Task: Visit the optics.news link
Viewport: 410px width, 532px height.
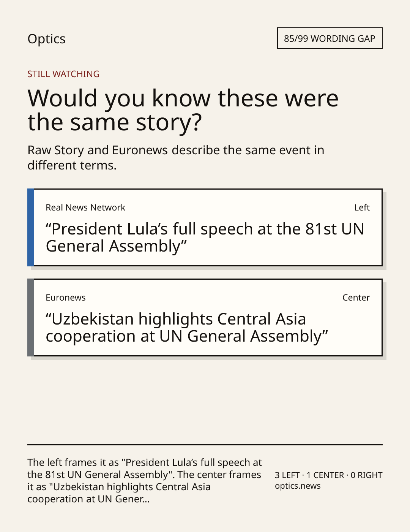Action: [x=298, y=486]
